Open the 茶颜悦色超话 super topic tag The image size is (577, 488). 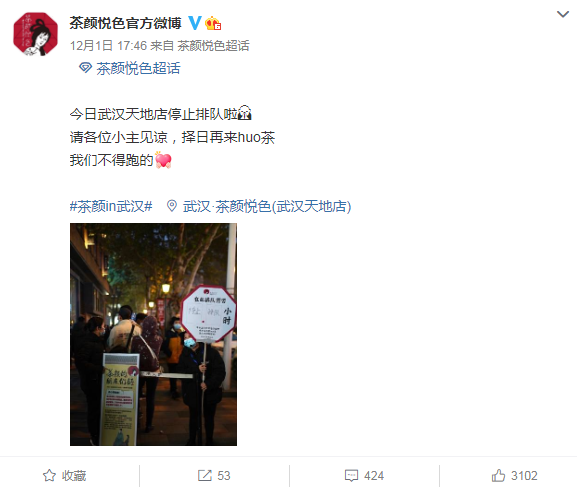[x=138, y=68]
